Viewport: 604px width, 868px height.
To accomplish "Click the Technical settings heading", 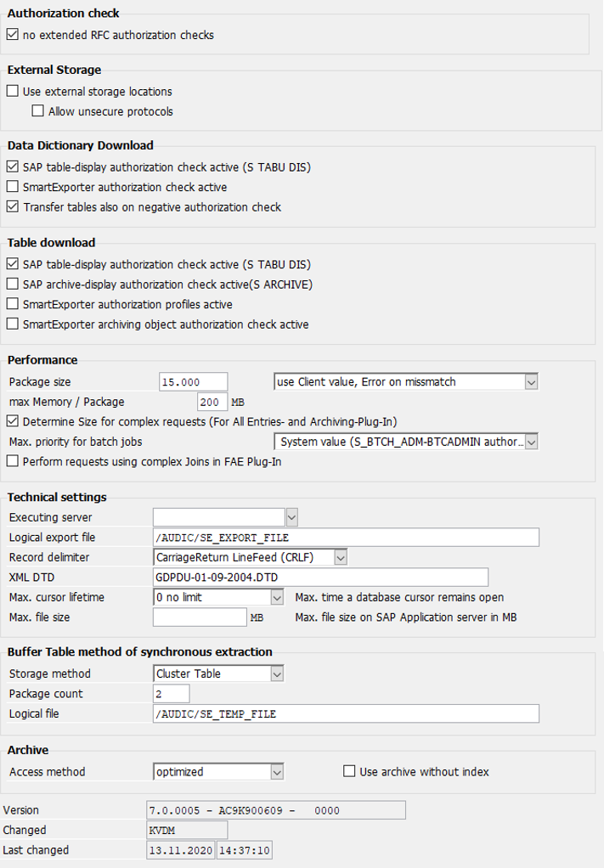I will [57, 497].
